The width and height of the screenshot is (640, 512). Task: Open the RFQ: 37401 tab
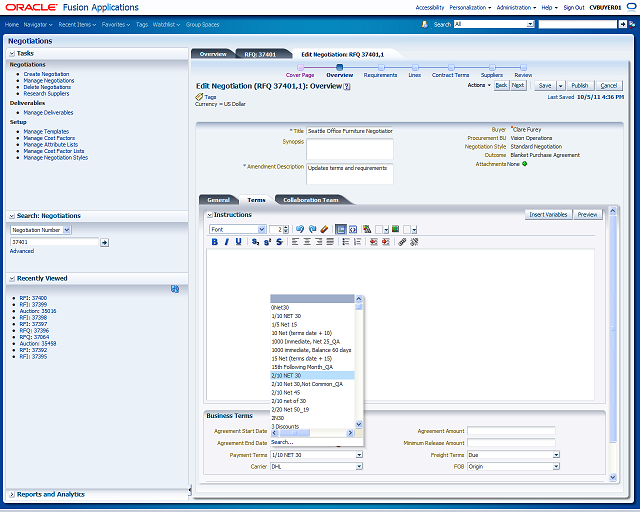(x=260, y=54)
